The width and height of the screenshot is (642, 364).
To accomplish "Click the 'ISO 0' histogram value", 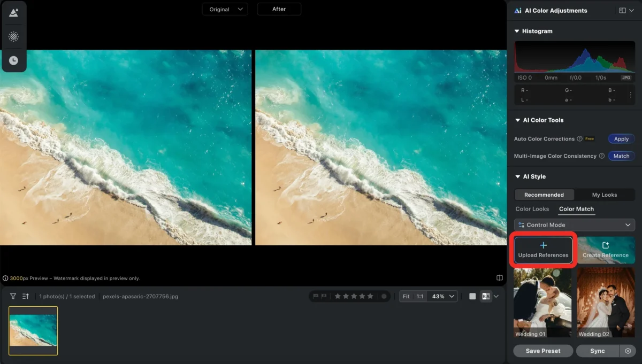I will click(525, 78).
